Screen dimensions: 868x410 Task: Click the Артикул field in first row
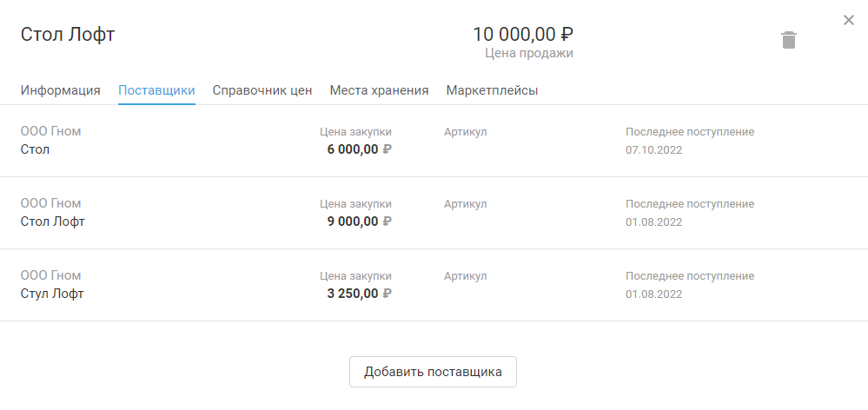465,133
